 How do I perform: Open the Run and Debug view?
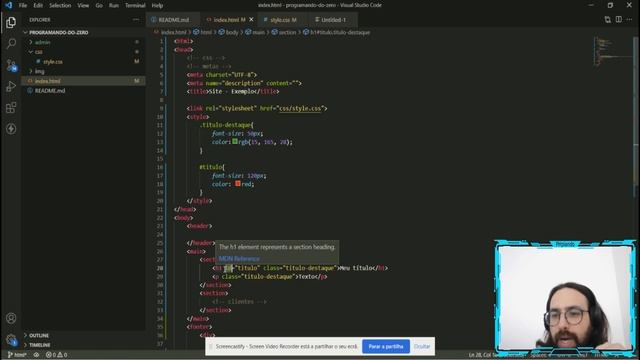(11, 87)
